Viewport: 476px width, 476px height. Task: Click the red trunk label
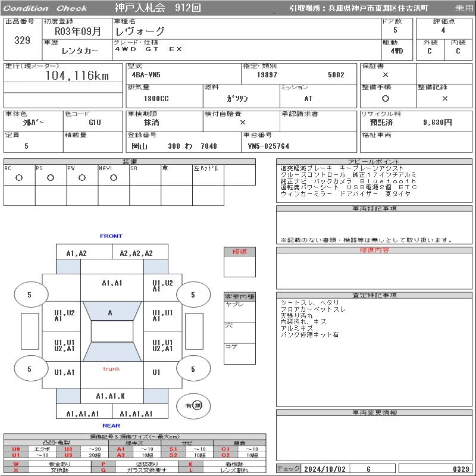point(111,369)
